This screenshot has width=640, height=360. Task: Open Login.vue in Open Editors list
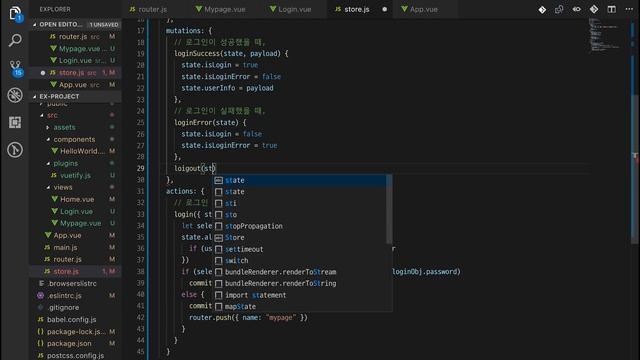click(x=76, y=60)
